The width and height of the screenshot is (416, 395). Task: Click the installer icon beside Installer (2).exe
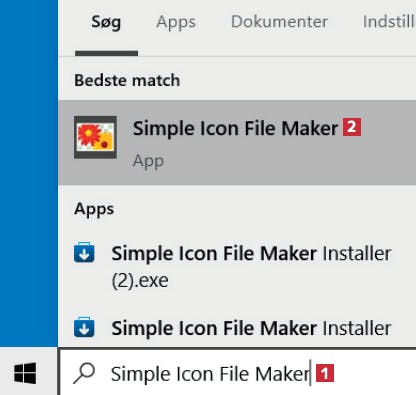click(84, 253)
